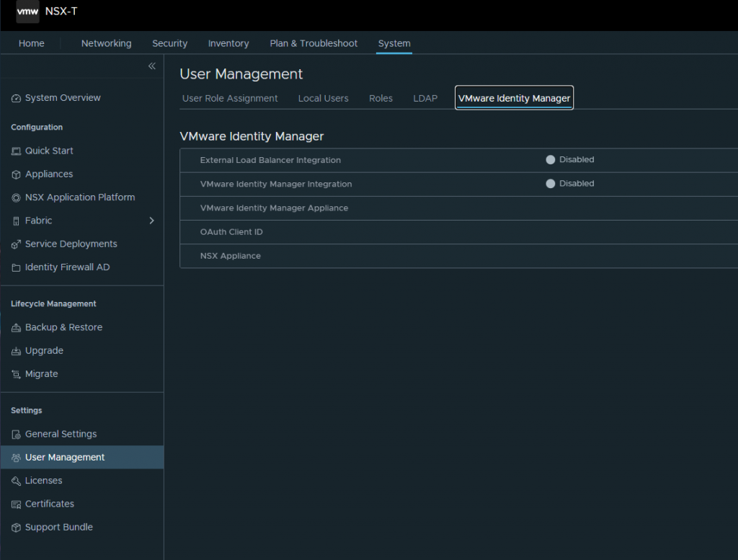This screenshot has width=738, height=560.
Task: Click the Service Deployments icon
Action: click(x=16, y=244)
